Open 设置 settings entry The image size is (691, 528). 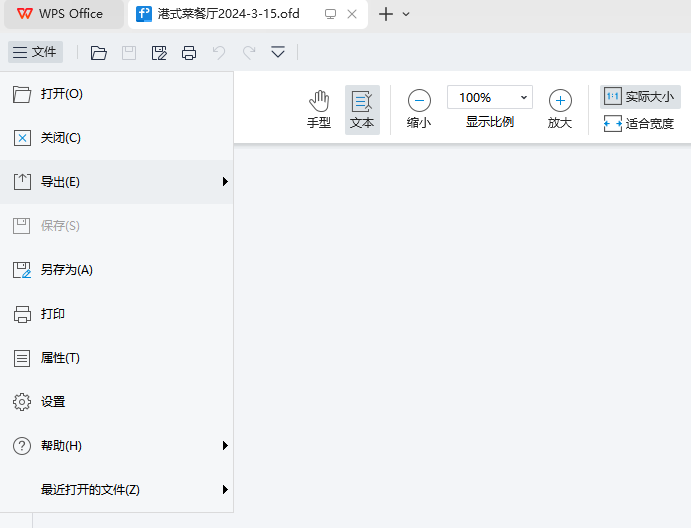pyautogui.click(x=116, y=402)
